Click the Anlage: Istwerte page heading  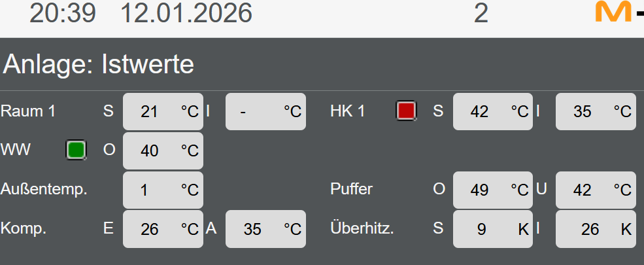pos(99,65)
